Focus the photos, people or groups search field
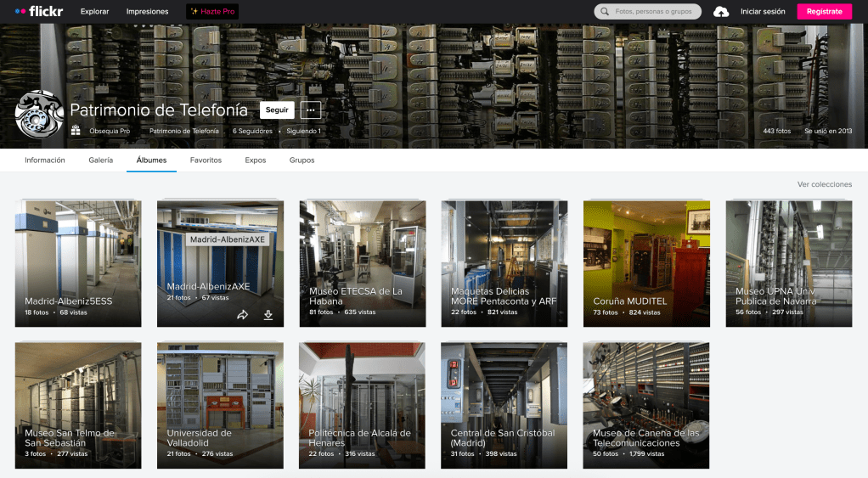 coord(654,12)
